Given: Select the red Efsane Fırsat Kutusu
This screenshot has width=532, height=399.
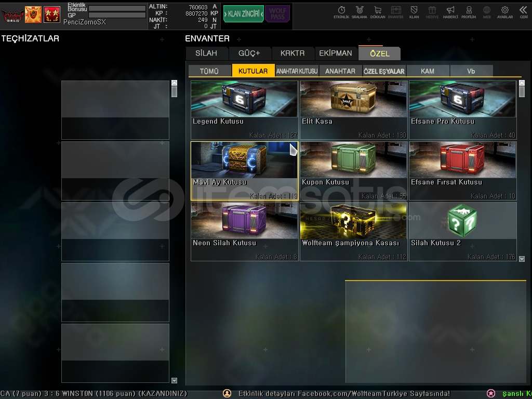Looking at the screenshot, I should point(462,170).
